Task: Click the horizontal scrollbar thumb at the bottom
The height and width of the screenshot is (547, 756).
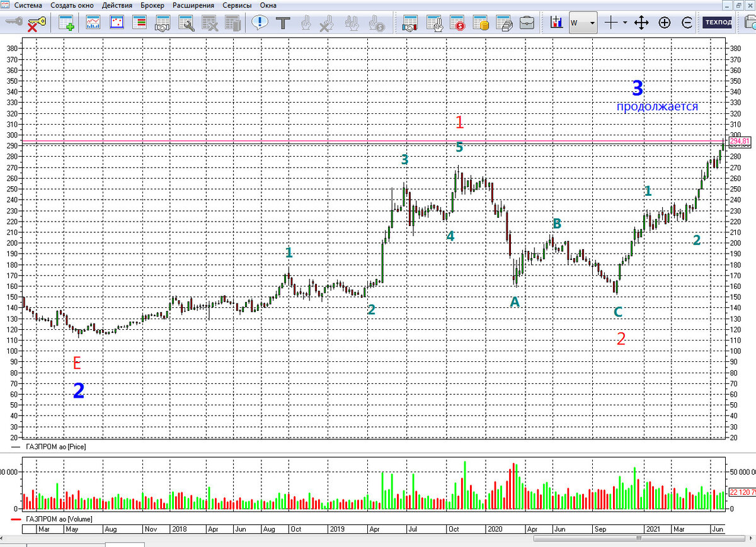Action: [639, 539]
